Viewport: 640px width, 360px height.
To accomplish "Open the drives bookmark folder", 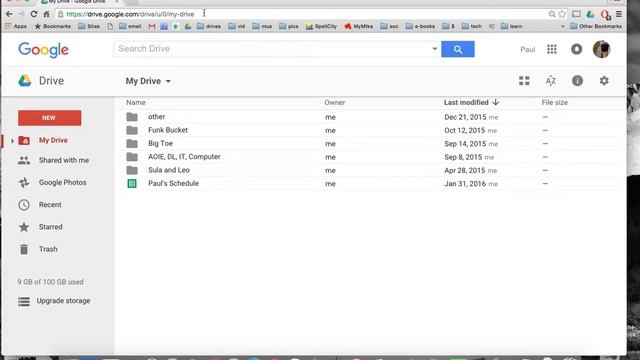I will (209, 27).
